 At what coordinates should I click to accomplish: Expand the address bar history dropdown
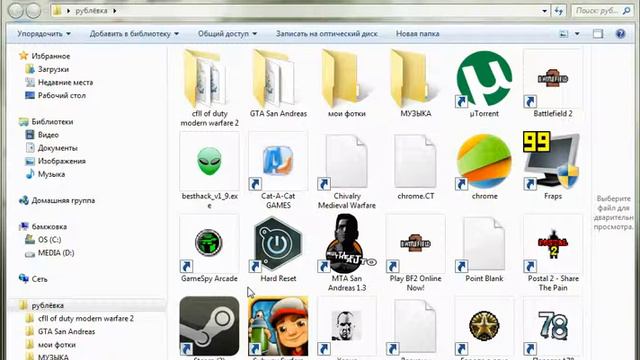pyautogui.click(x=544, y=11)
